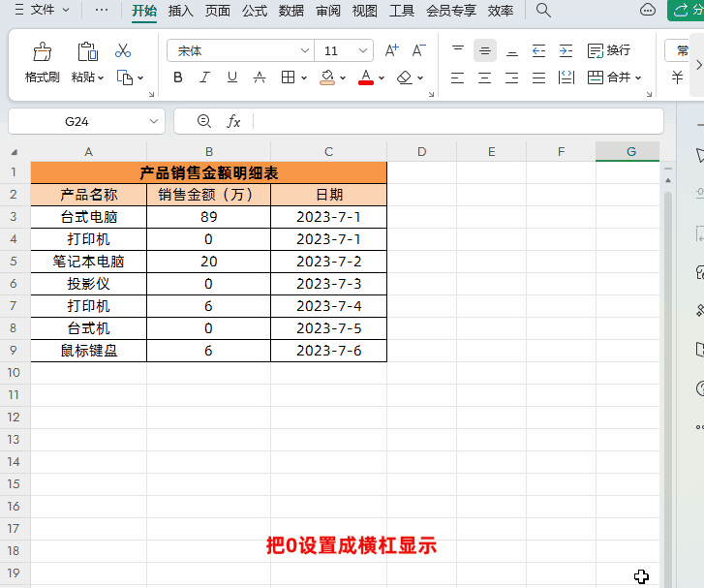The width and height of the screenshot is (704, 588).
Task: Increase indent icon
Action: [x=566, y=50]
